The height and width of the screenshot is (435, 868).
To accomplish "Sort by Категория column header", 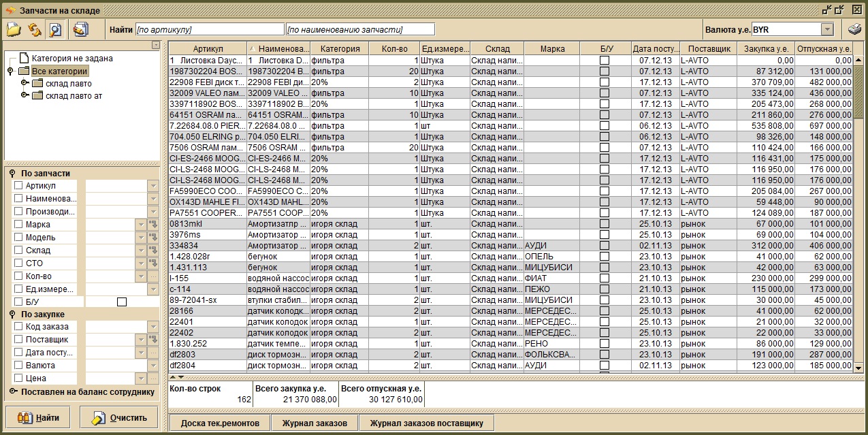I will [340, 49].
